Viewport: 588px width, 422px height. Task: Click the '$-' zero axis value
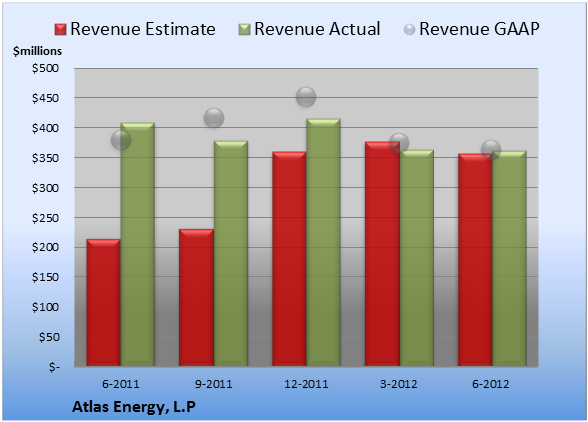(54, 367)
